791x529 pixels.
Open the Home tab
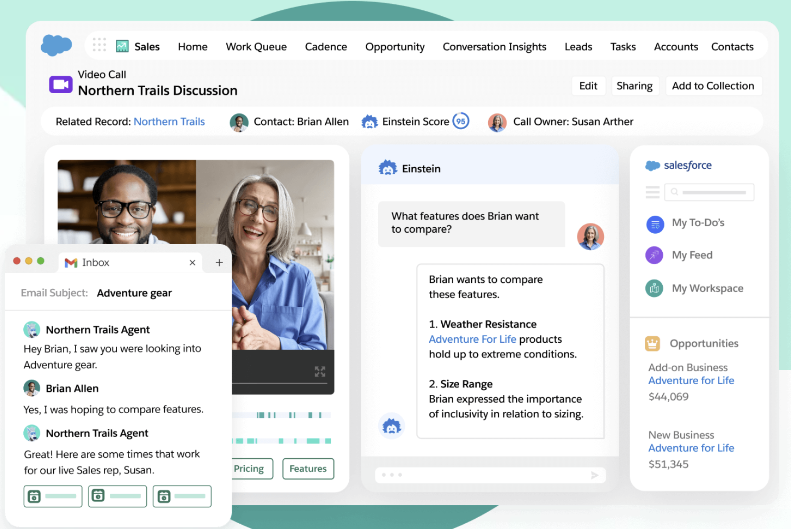pos(193,47)
